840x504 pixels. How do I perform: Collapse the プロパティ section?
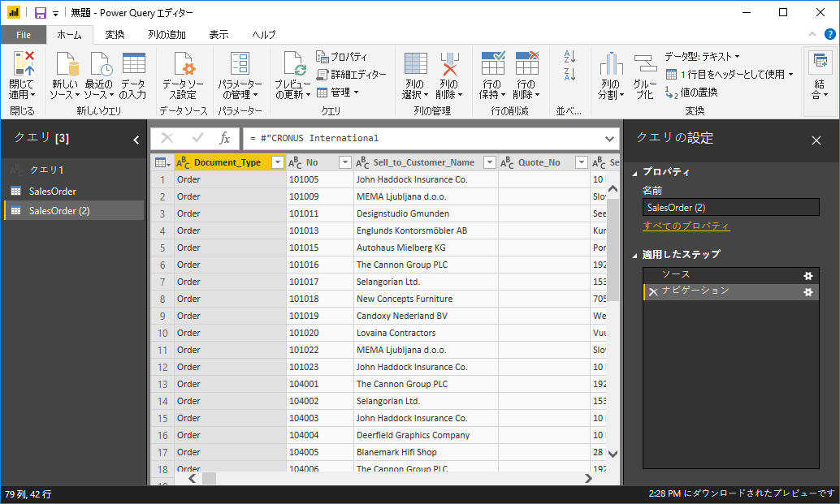tap(634, 173)
